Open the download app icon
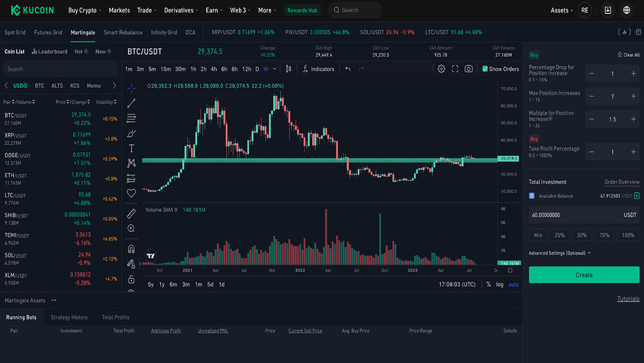644x363 pixels. (x=608, y=10)
